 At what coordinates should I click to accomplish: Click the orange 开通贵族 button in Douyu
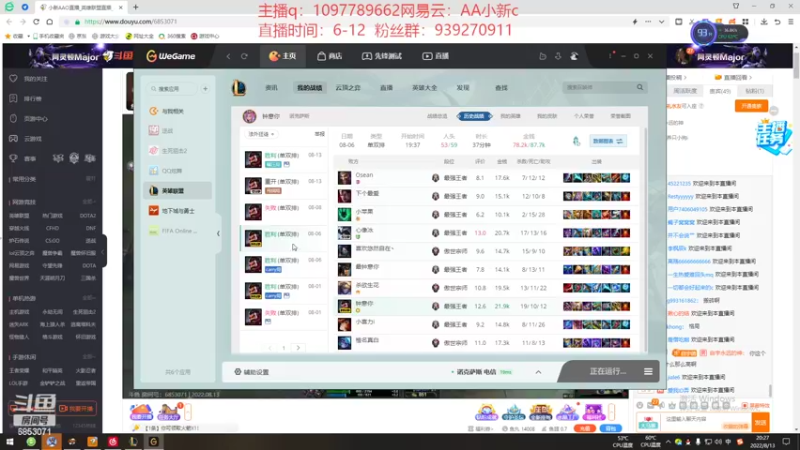[751, 106]
